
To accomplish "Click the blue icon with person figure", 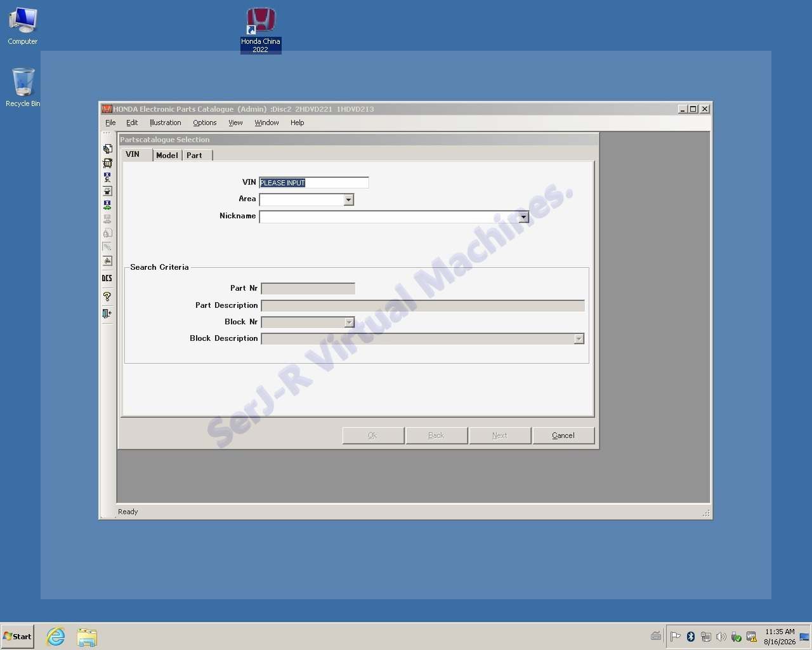I will click(107, 177).
